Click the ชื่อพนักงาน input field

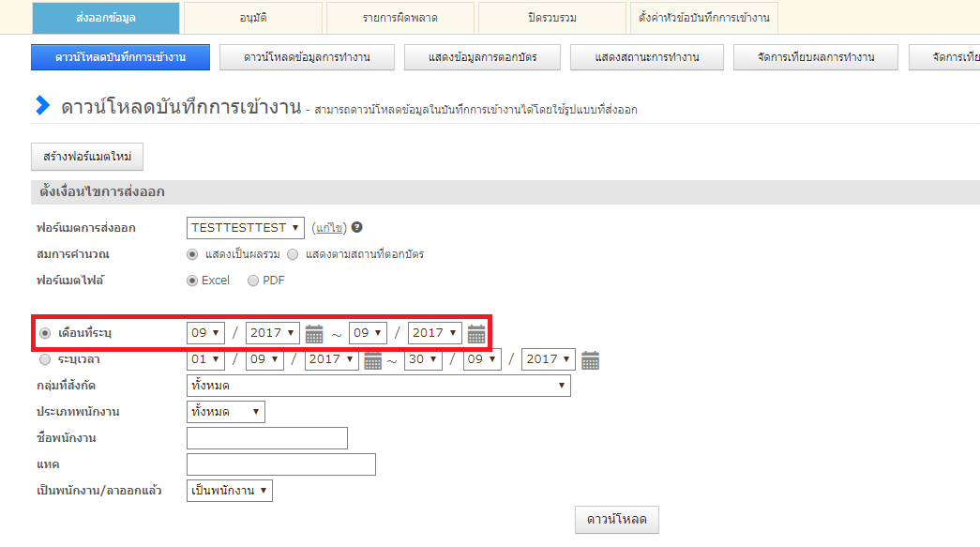(267, 438)
